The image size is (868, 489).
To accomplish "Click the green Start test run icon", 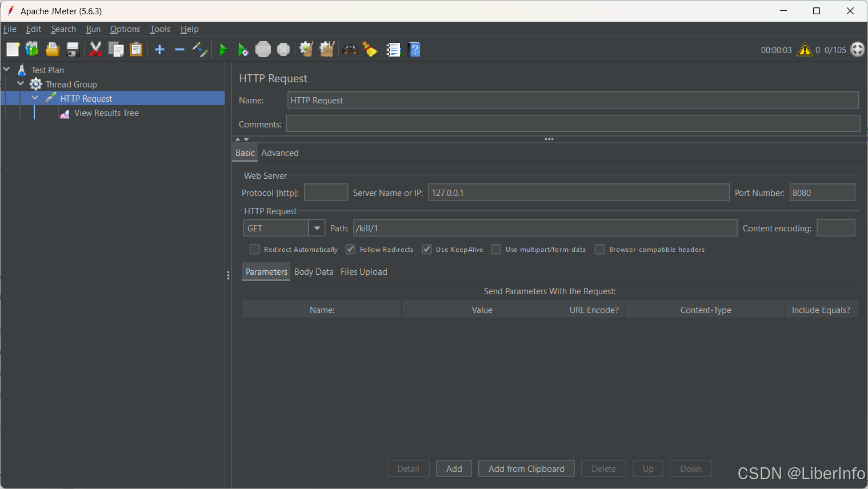I will tap(223, 50).
